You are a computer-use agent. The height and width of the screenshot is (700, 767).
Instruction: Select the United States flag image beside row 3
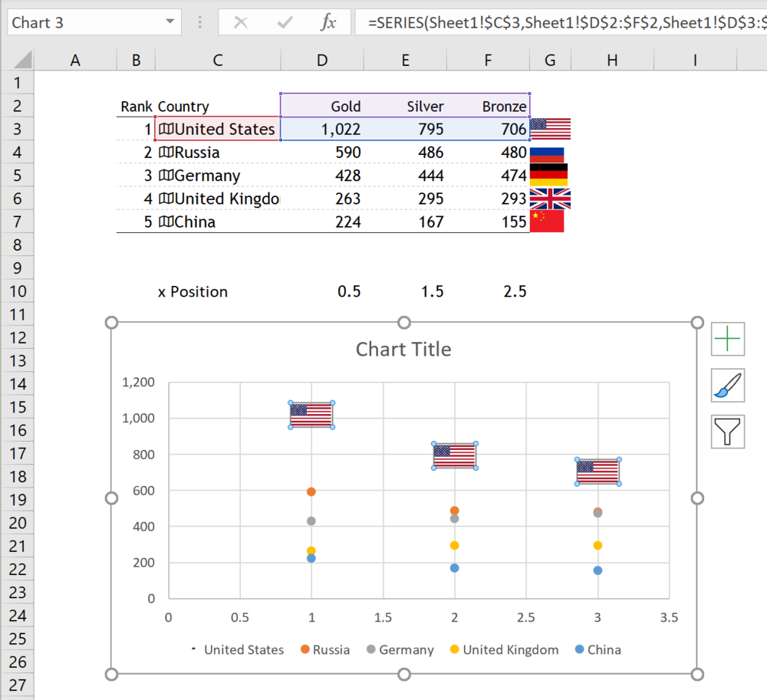549,128
